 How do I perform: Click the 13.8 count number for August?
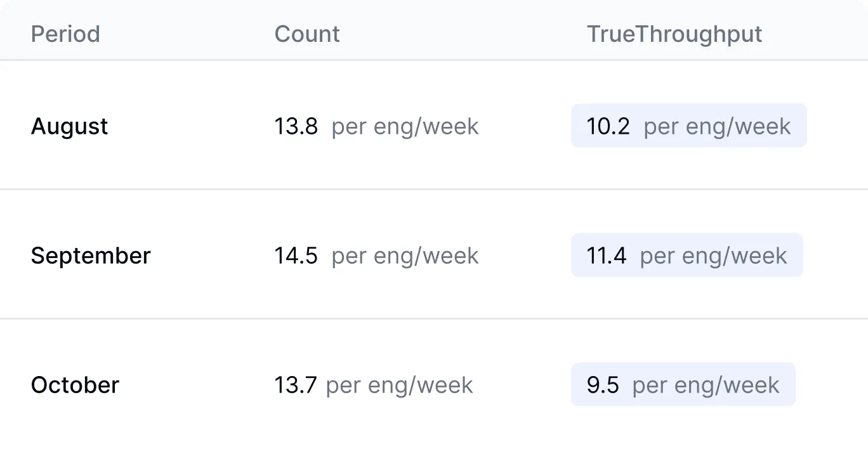click(296, 126)
